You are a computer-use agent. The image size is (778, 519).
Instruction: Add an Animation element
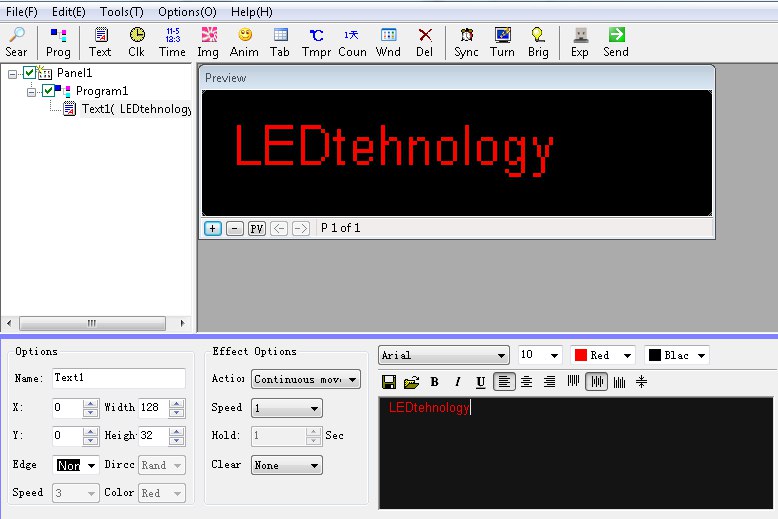tap(244, 42)
